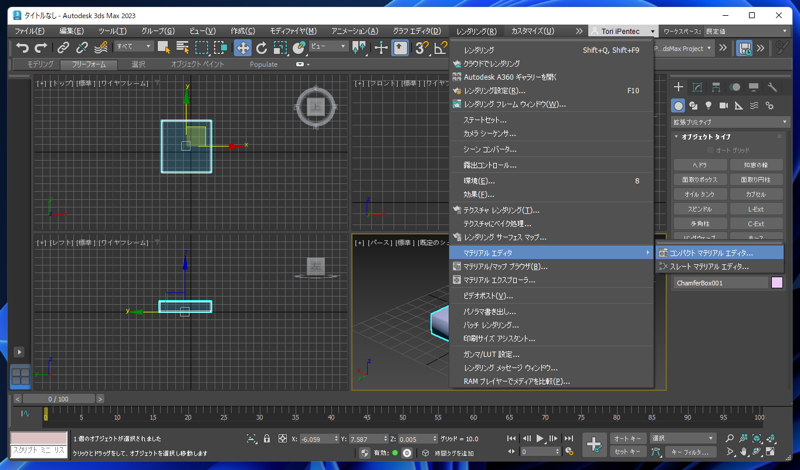Click the L-Ext object button
Viewport: 800px width, 470px height.
click(756, 209)
